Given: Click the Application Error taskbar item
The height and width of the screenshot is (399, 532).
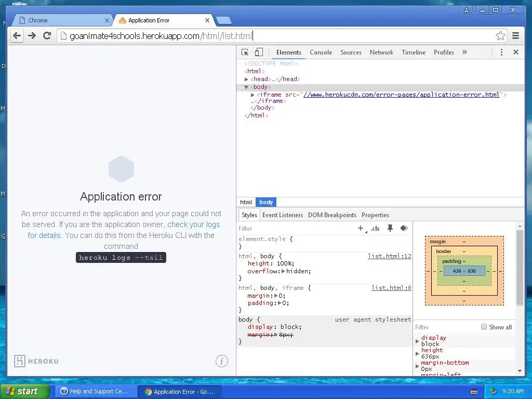Looking at the screenshot, I should (x=180, y=392).
